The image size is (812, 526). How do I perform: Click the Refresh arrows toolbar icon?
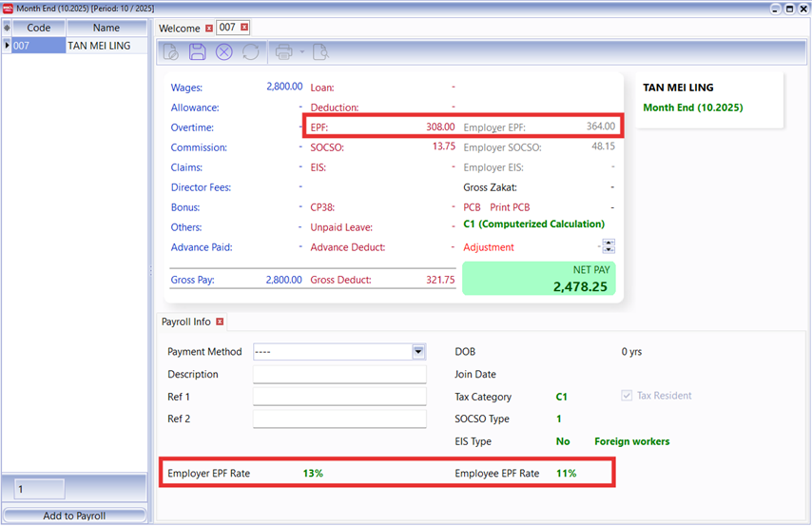(x=250, y=52)
